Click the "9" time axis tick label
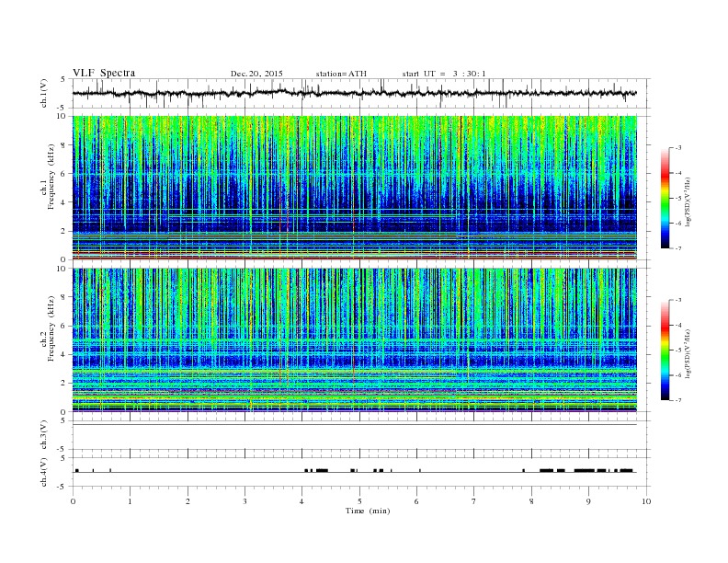This screenshot has width=728, height=563. pos(588,501)
